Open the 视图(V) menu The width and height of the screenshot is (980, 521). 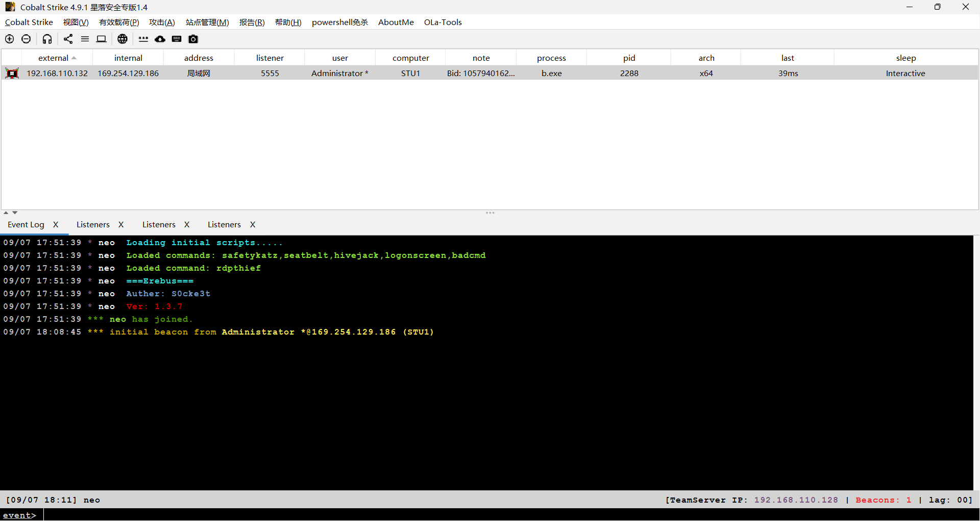tap(76, 22)
